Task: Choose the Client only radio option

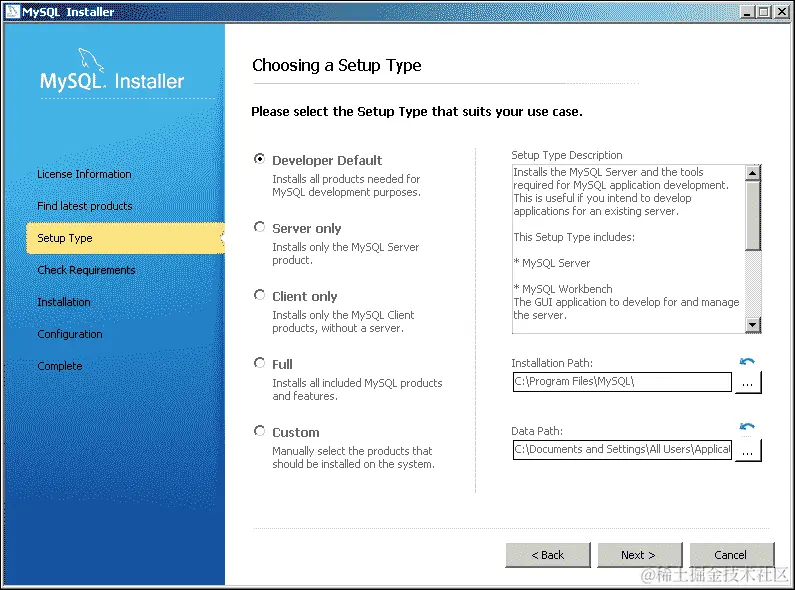Action: click(259, 295)
